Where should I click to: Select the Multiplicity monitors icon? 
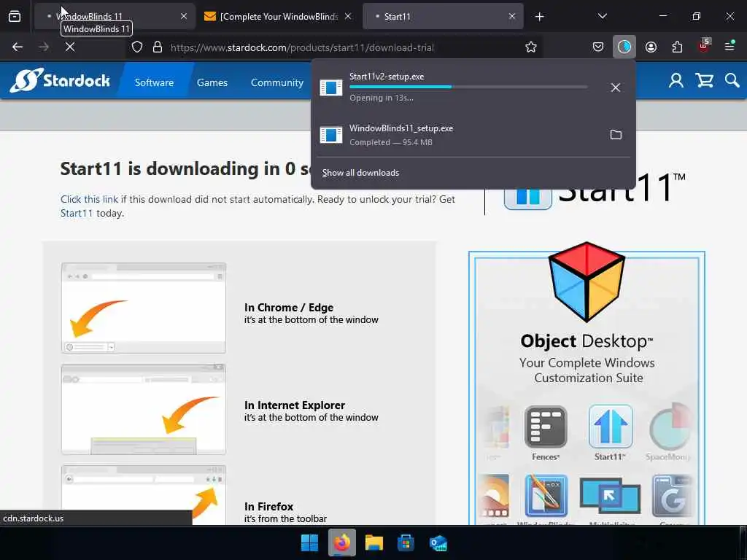point(611,497)
